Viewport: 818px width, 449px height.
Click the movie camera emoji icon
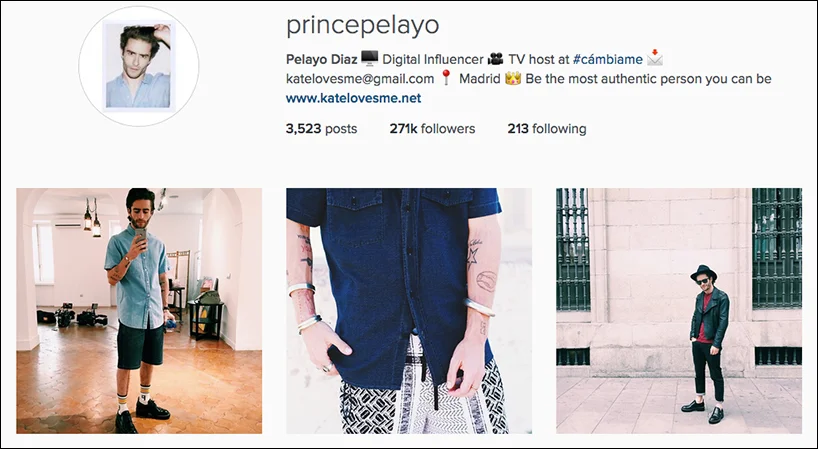[x=495, y=58]
